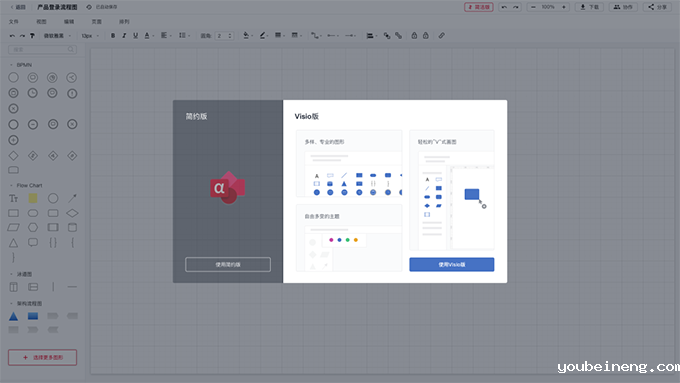Open the 排列 menu

pyautogui.click(x=124, y=21)
